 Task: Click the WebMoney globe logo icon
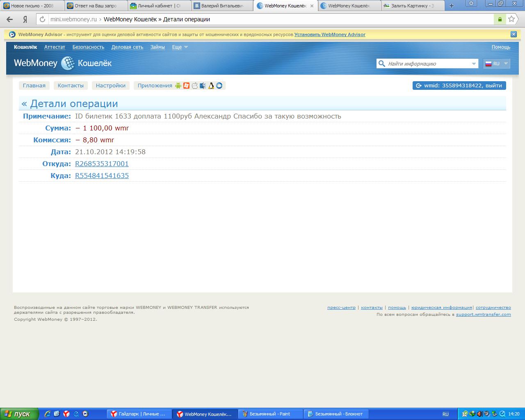[x=68, y=63]
